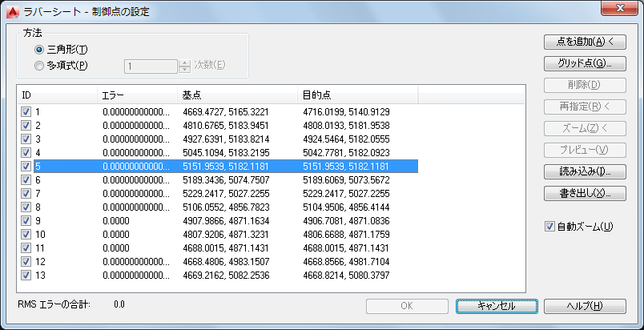
Task: Toggle the checkbox for row ID 8
Action: point(26,207)
